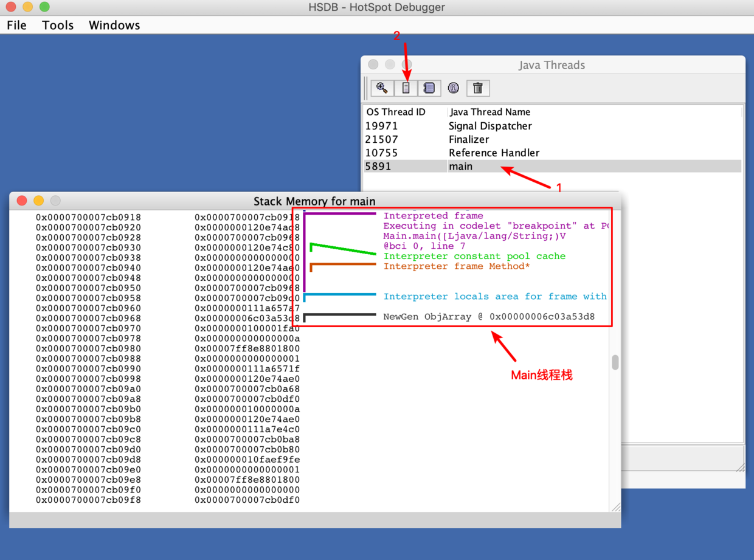The width and height of the screenshot is (754, 560).
Task: Open the Tools menu
Action: [58, 25]
